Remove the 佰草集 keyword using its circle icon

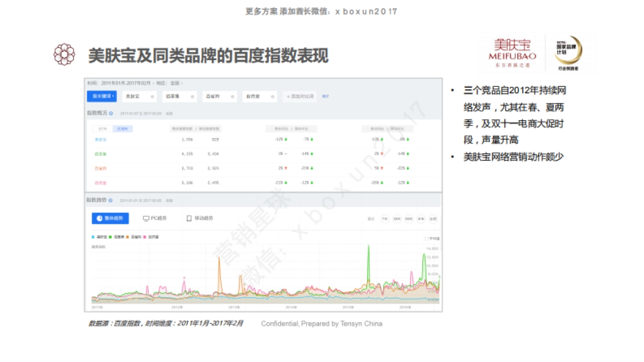coord(193,97)
